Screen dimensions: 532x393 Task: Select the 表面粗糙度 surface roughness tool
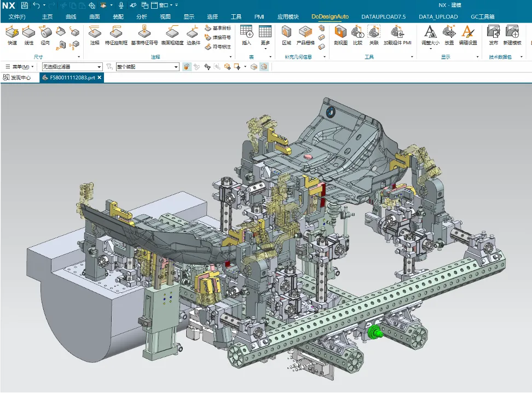[171, 34]
